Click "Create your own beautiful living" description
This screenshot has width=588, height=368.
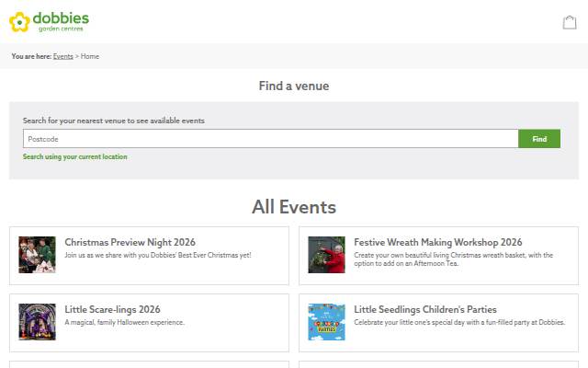[x=453, y=259]
